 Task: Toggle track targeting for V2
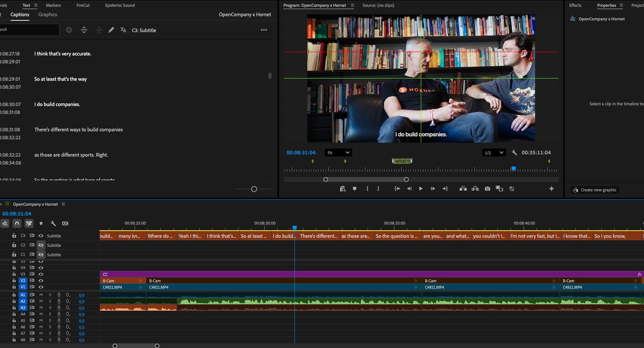click(23, 280)
